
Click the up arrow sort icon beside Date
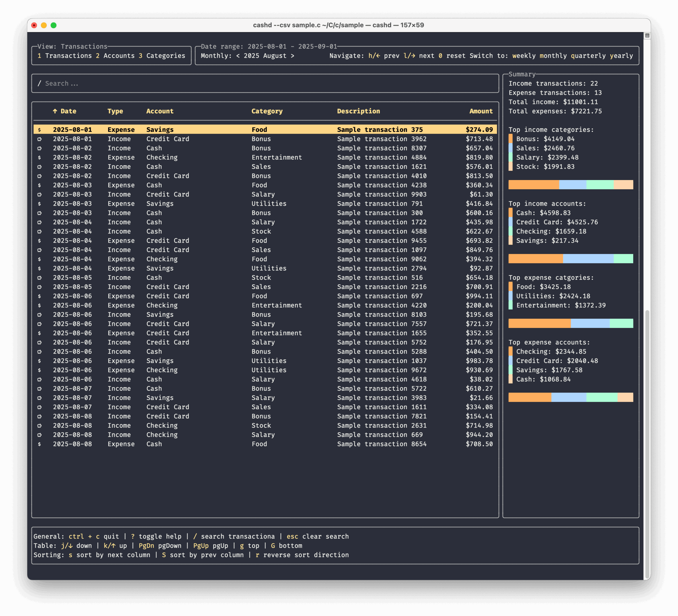pyautogui.click(x=55, y=111)
